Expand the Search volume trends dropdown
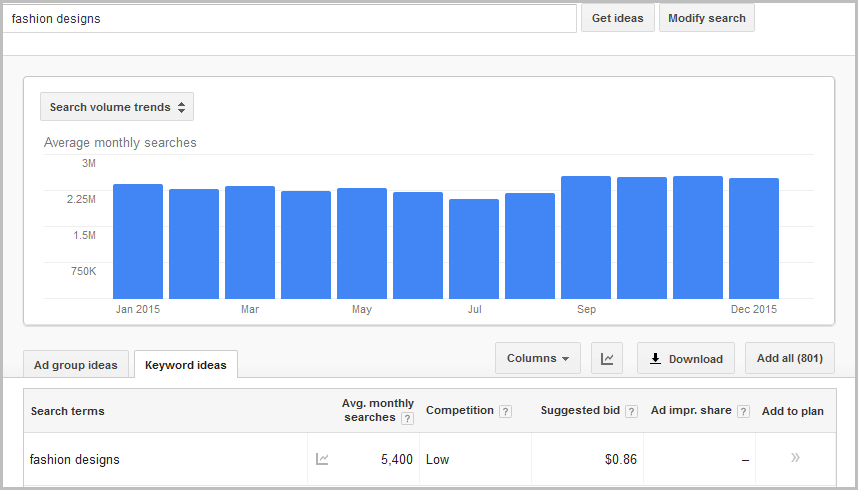Screen dimensions: 858x490 pyautogui.click(x=117, y=107)
